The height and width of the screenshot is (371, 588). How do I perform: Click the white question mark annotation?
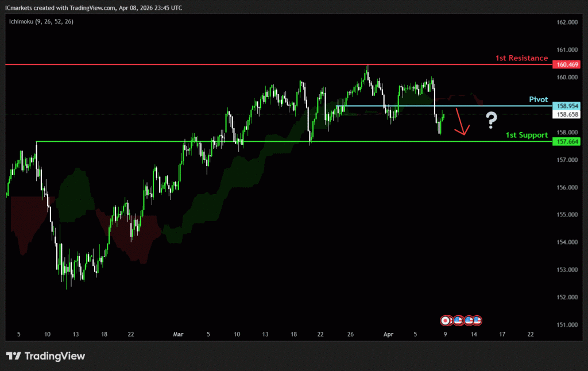pos(491,120)
